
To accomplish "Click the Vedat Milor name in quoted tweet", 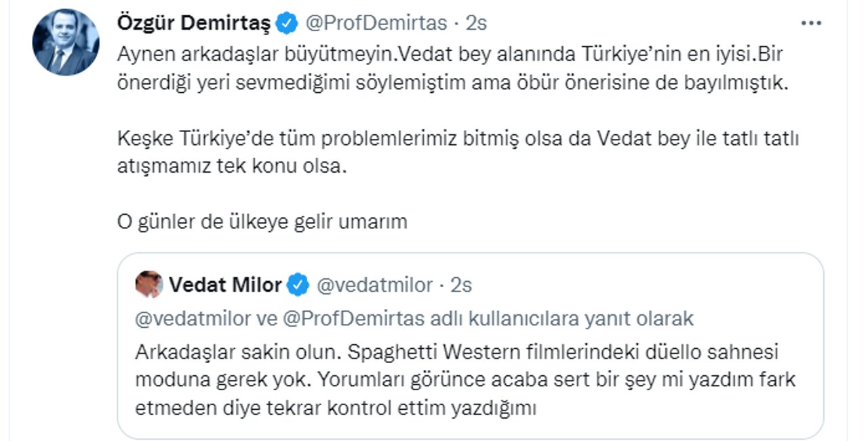I will [x=225, y=285].
